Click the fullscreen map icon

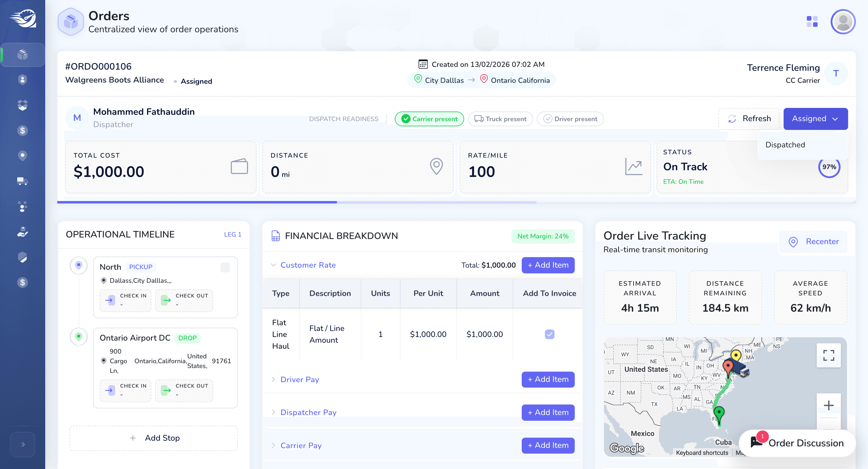(x=829, y=355)
